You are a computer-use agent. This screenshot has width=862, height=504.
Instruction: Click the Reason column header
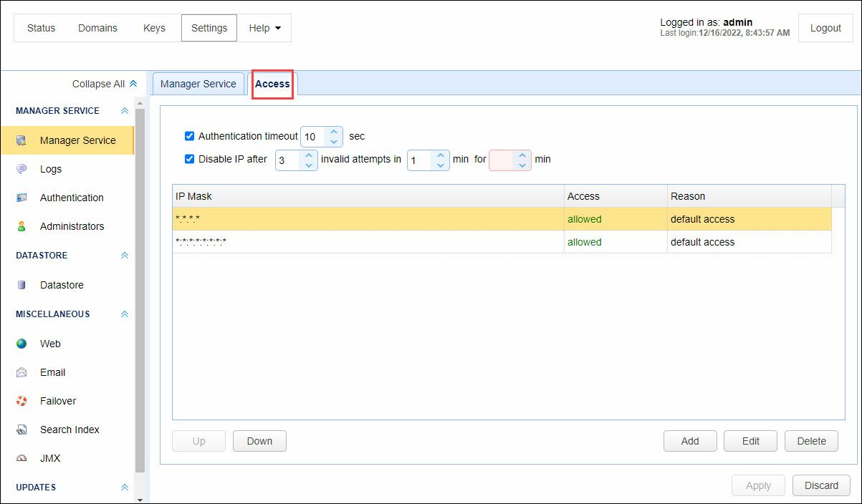click(x=749, y=196)
